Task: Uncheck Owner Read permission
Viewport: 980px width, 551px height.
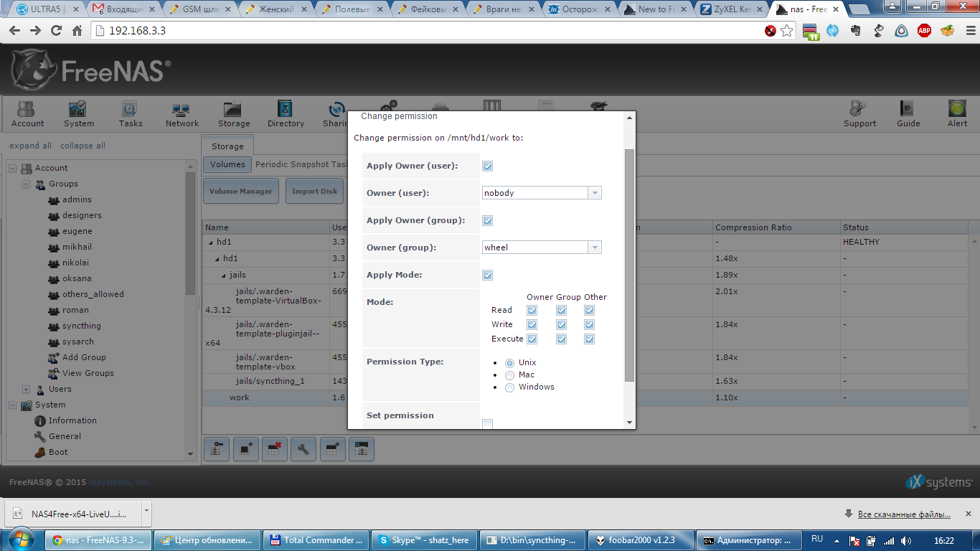Action: pos(532,311)
